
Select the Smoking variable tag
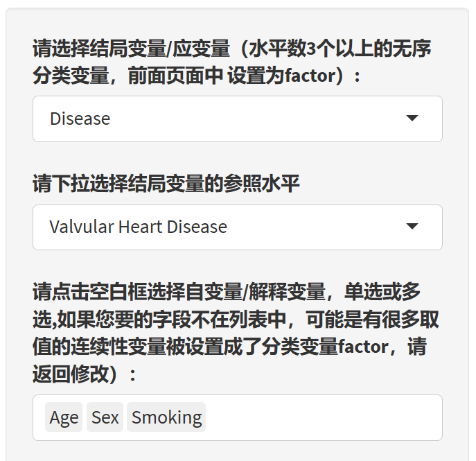pyautogui.click(x=166, y=417)
